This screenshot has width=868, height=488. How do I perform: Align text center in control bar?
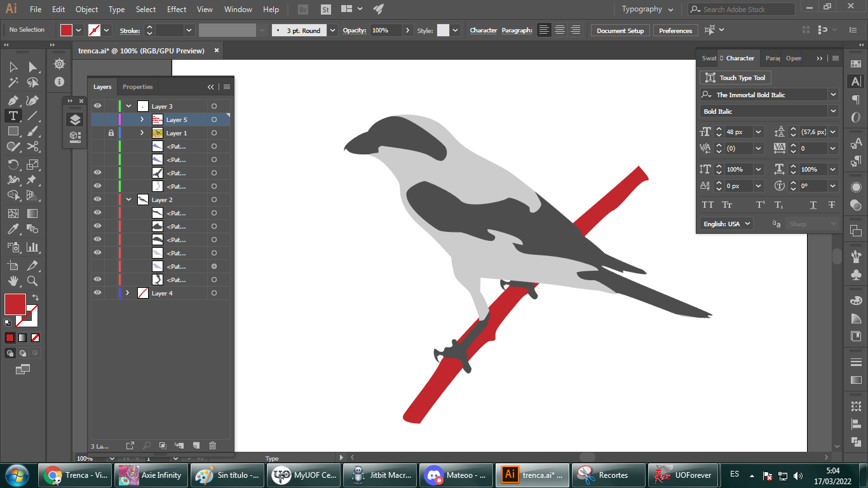(x=560, y=30)
